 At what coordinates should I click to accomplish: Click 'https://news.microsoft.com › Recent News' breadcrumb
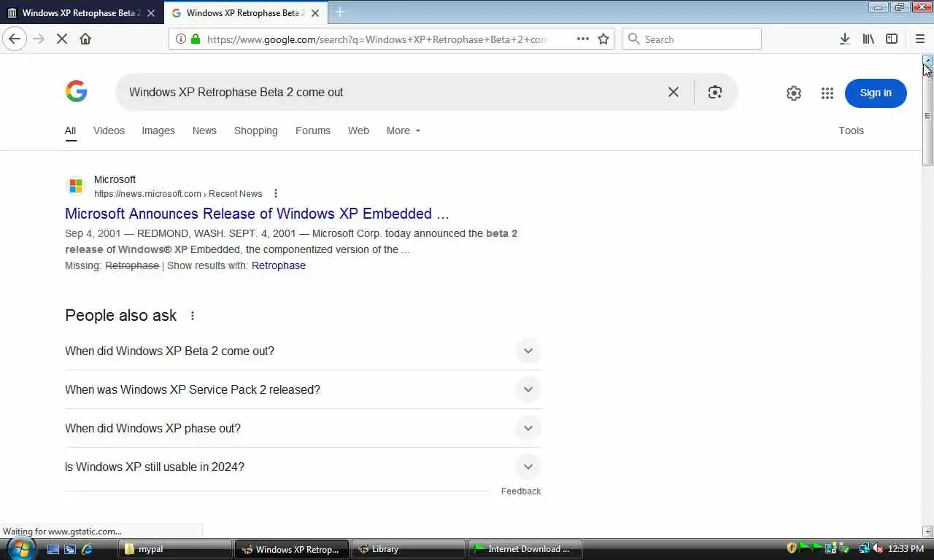click(178, 194)
